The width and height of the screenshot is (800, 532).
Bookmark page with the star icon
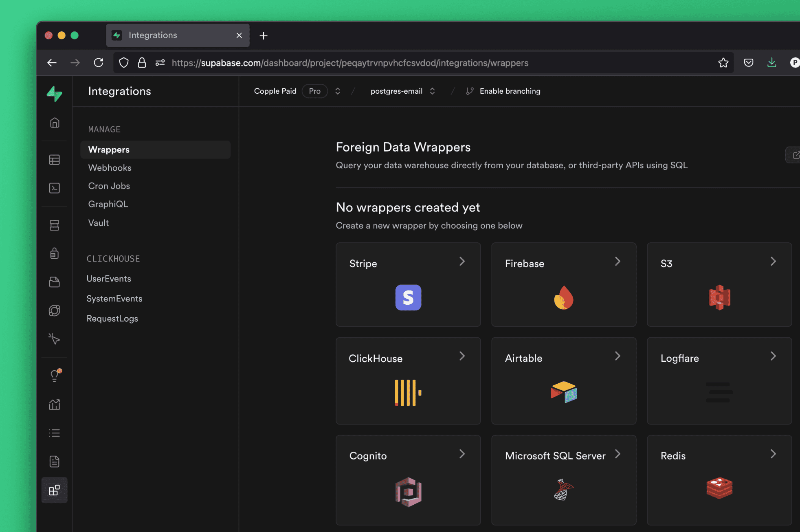(x=723, y=63)
